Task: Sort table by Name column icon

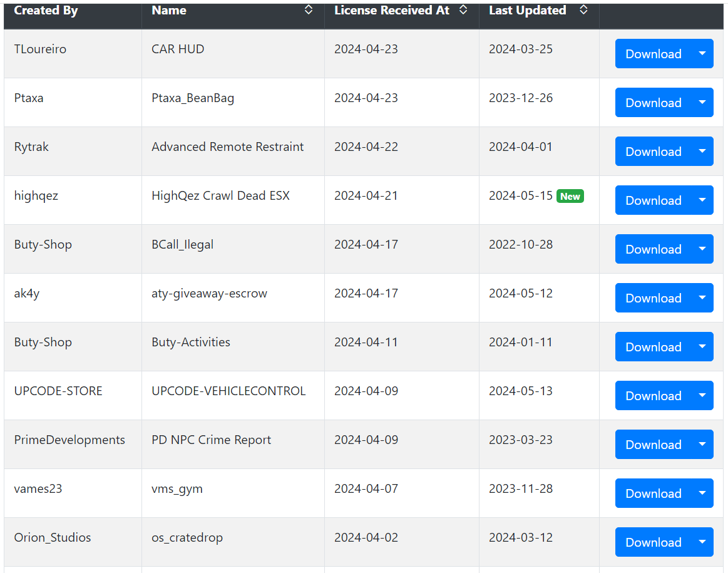Action: [308, 10]
